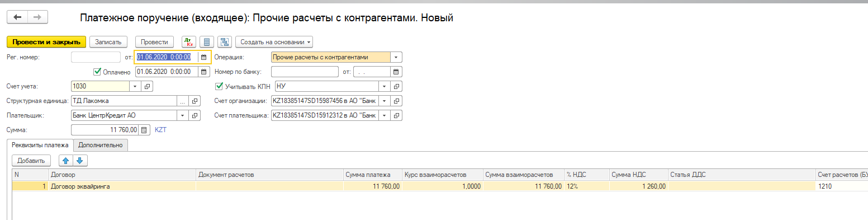Click the Статья ДДС column header
The image size is (868, 220).
click(742, 175)
